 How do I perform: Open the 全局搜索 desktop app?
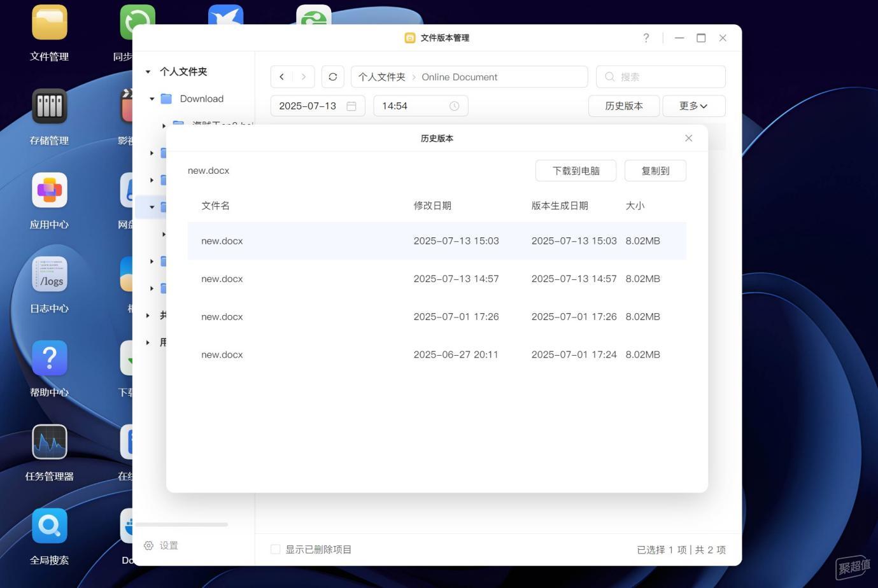pyautogui.click(x=50, y=526)
